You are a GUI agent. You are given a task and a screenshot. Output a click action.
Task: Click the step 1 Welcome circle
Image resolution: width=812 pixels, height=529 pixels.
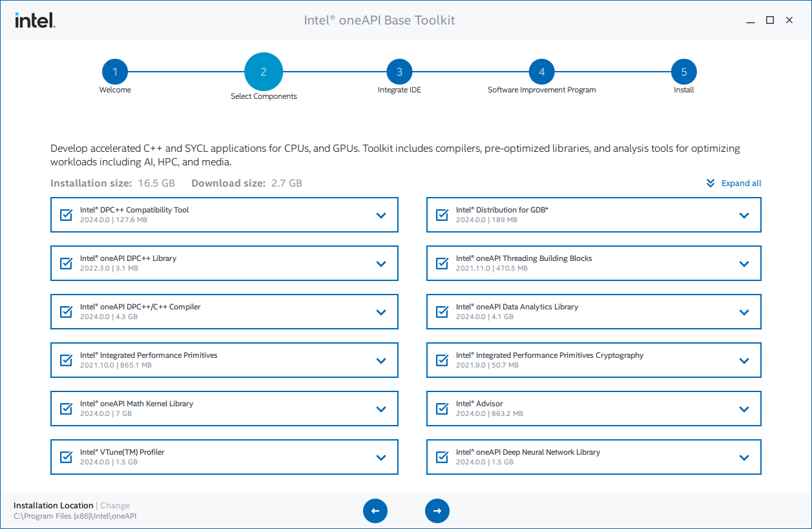point(115,72)
